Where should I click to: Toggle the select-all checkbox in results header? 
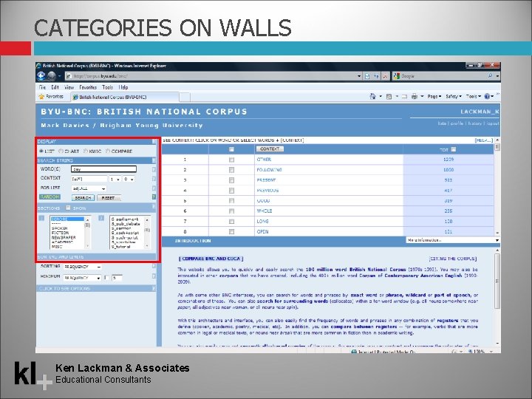(x=231, y=149)
